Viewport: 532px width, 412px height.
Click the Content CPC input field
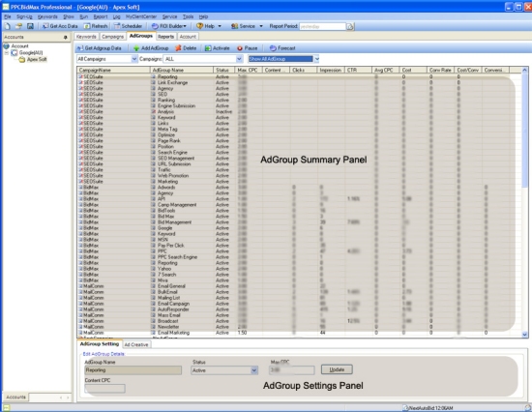coord(104,389)
